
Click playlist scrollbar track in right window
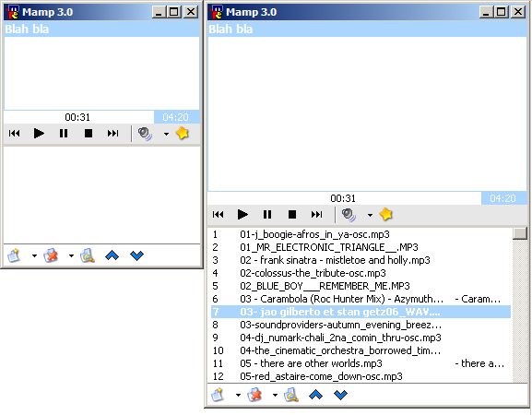click(x=519, y=311)
